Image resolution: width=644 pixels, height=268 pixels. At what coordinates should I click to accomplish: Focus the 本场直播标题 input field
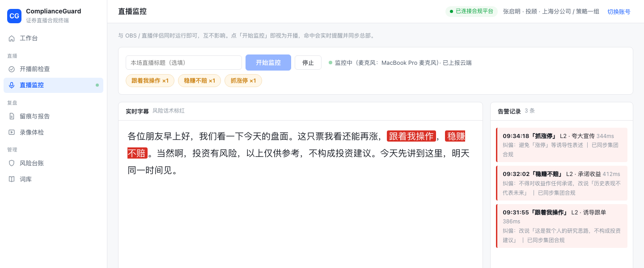click(184, 63)
